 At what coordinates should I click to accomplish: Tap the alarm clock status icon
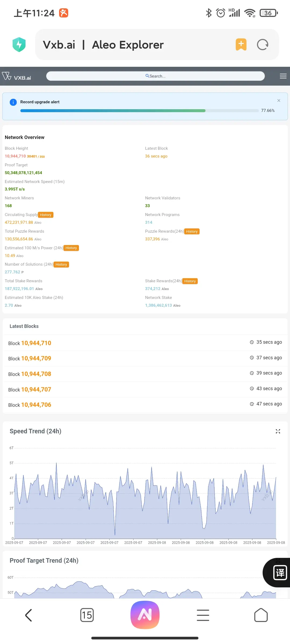coord(221,13)
